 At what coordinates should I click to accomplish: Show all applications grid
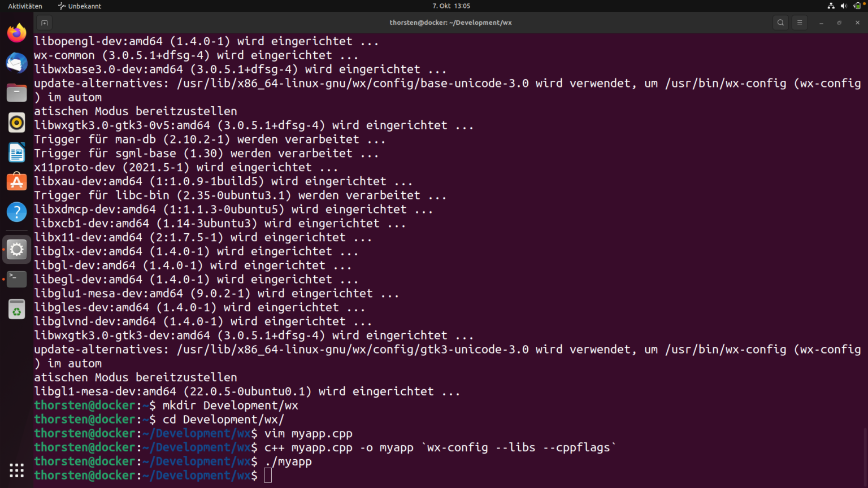pos(16,470)
